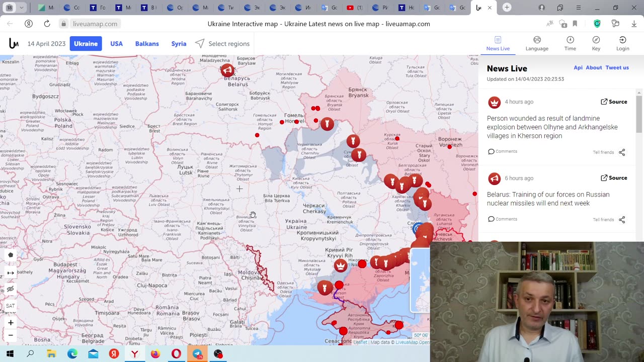Close the active Liveuamap tab
Viewport: 644px width, 362px height.
pos(490,8)
